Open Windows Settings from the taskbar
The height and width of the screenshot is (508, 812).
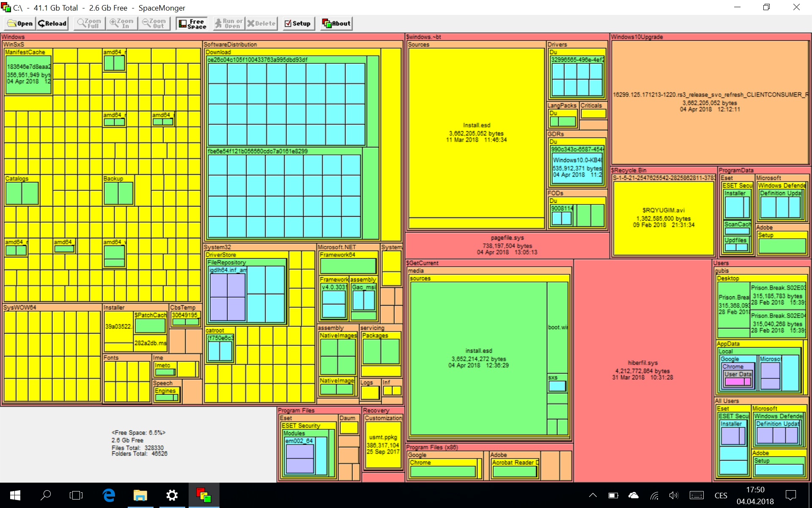[x=172, y=495]
